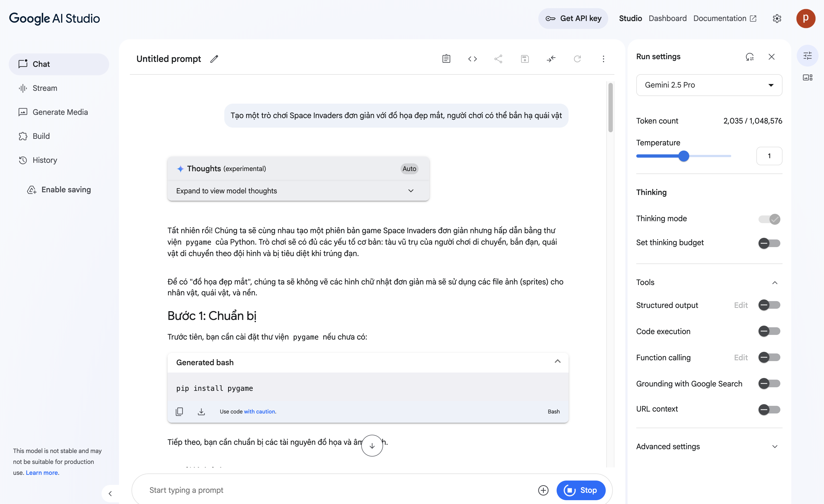Click the Untitled prompt title
This screenshot has width=824, height=504.
coord(169,59)
